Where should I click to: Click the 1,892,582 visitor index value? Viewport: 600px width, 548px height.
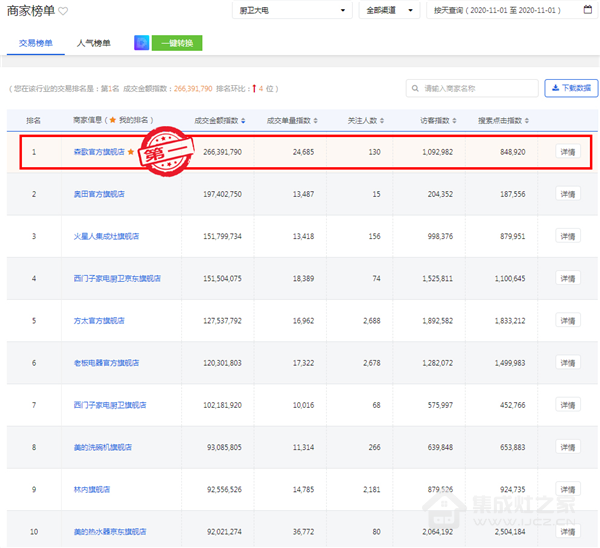[437, 321]
